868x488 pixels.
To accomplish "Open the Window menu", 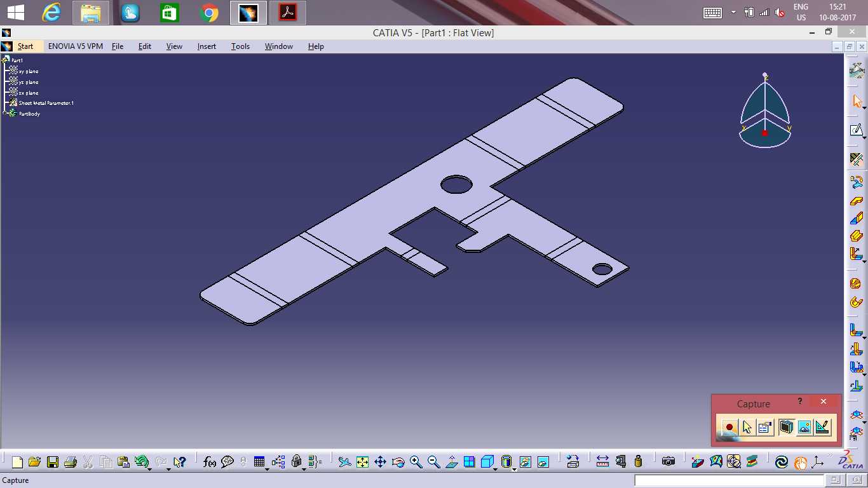I will [279, 46].
